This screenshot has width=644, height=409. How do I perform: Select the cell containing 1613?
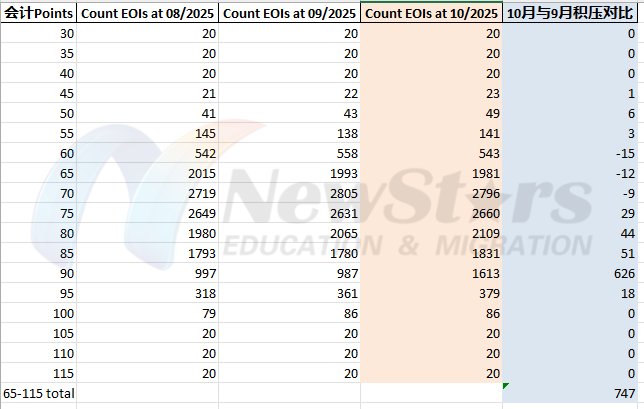[433, 303]
